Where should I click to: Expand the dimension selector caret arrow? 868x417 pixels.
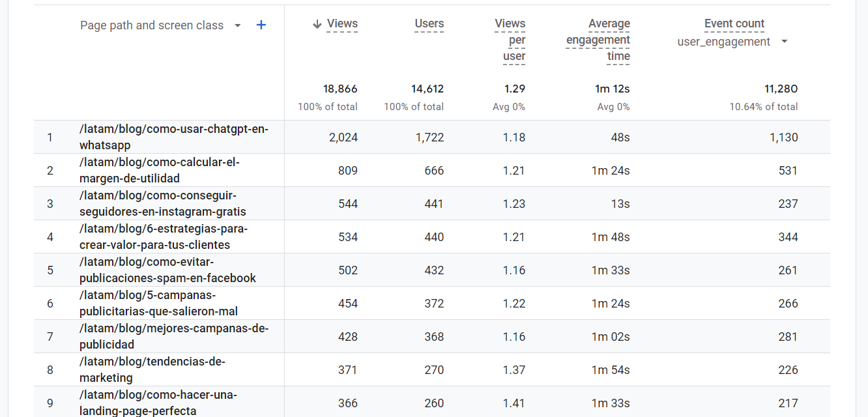[237, 25]
